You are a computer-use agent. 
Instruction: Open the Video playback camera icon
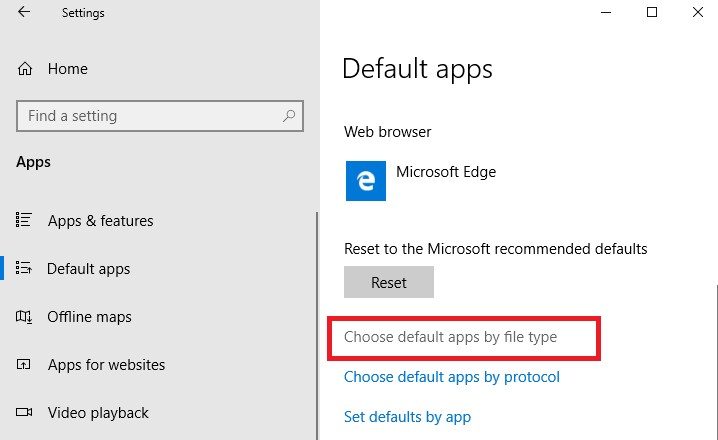click(x=24, y=412)
